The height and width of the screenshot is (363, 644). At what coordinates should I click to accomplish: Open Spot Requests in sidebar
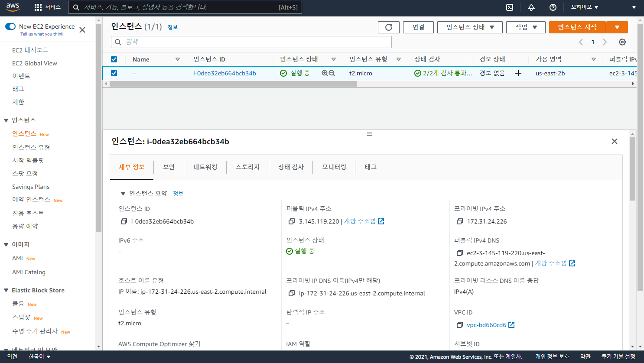point(25,174)
